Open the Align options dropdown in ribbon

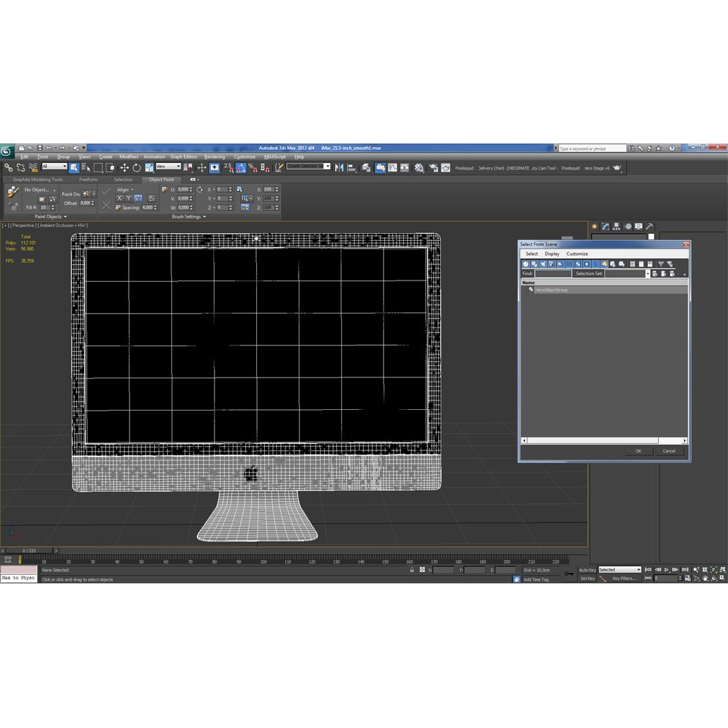[132, 189]
